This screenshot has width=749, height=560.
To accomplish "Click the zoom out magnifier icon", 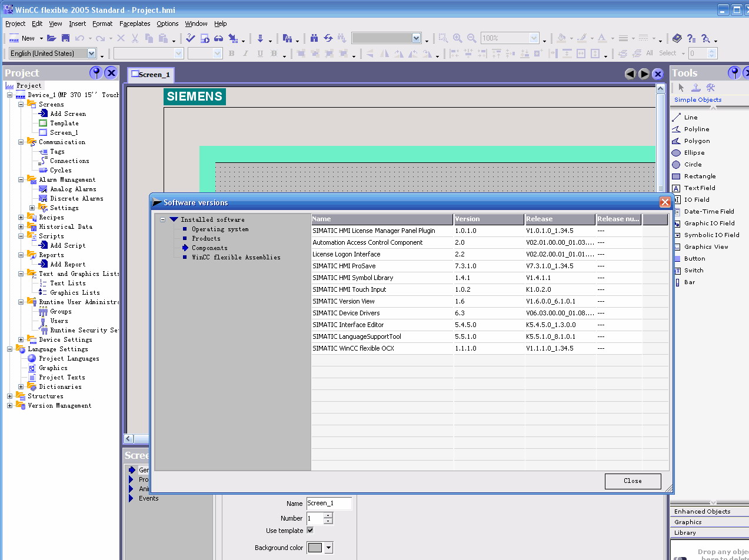I will coord(471,38).
